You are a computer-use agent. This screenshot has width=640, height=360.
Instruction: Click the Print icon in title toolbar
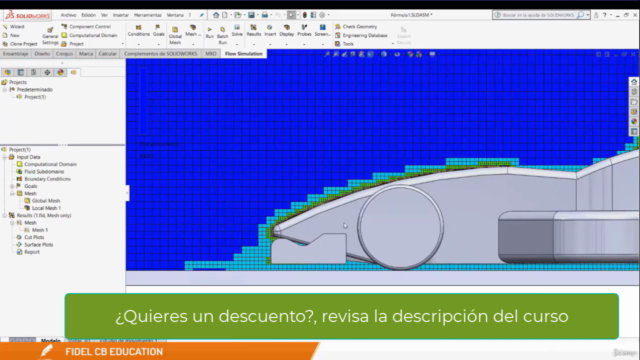pos(265,15)
